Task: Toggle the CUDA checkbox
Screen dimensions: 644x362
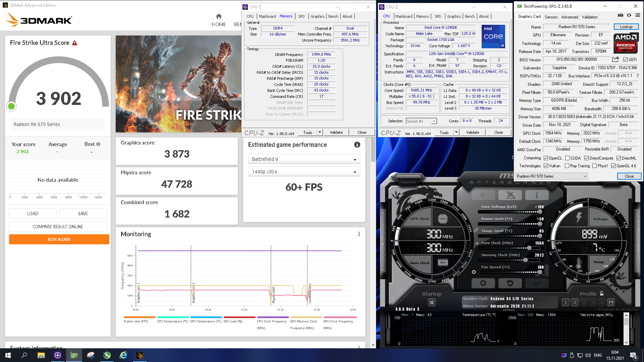Action: [567, 158]
